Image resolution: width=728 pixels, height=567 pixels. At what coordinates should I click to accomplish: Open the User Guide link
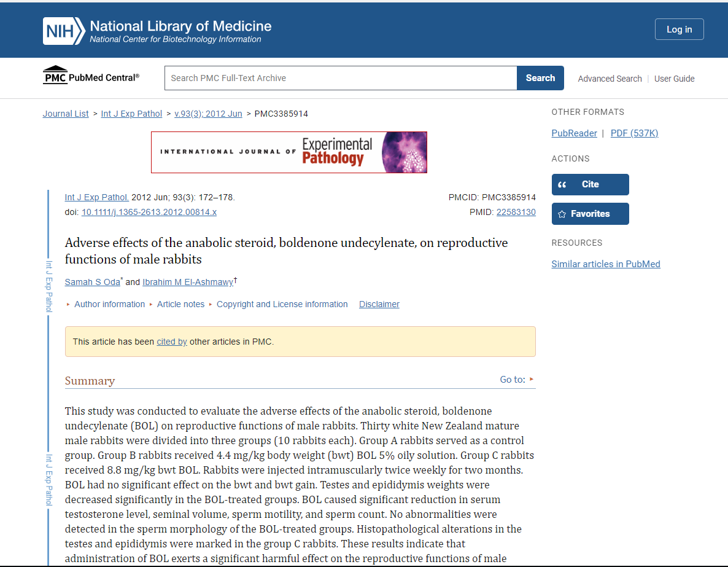tap(674, 79)
